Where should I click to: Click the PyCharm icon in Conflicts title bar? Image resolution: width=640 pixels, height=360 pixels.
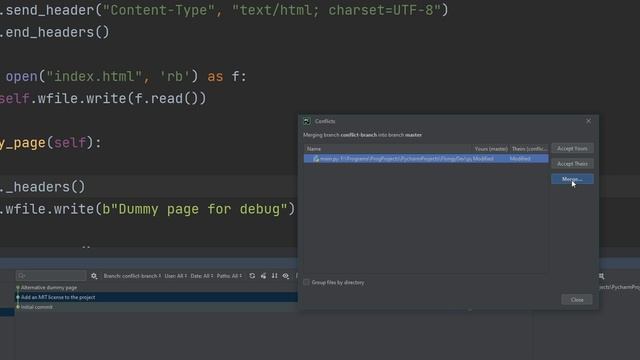(307, 121)
